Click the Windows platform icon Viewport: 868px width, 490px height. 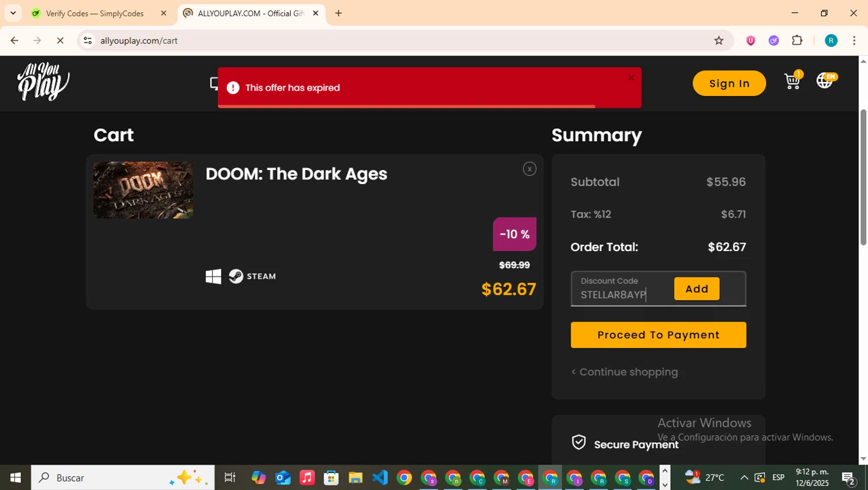coord(214,277)
